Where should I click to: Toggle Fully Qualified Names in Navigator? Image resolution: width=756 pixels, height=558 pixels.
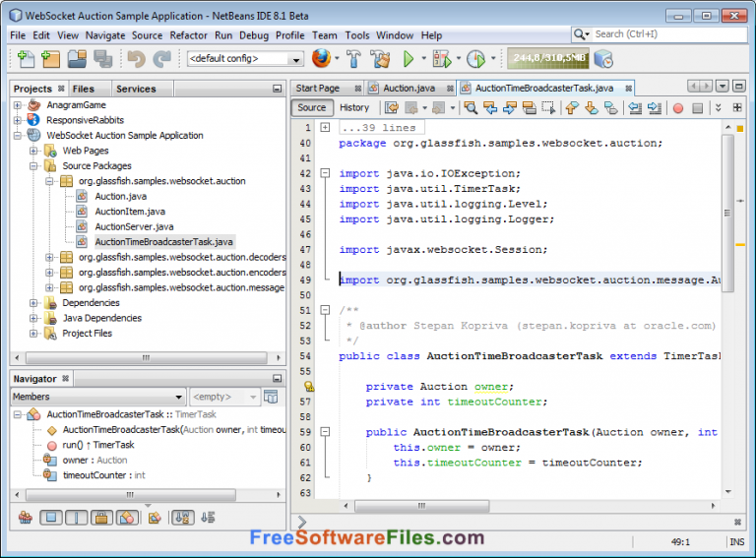click(x=155, y=518)
